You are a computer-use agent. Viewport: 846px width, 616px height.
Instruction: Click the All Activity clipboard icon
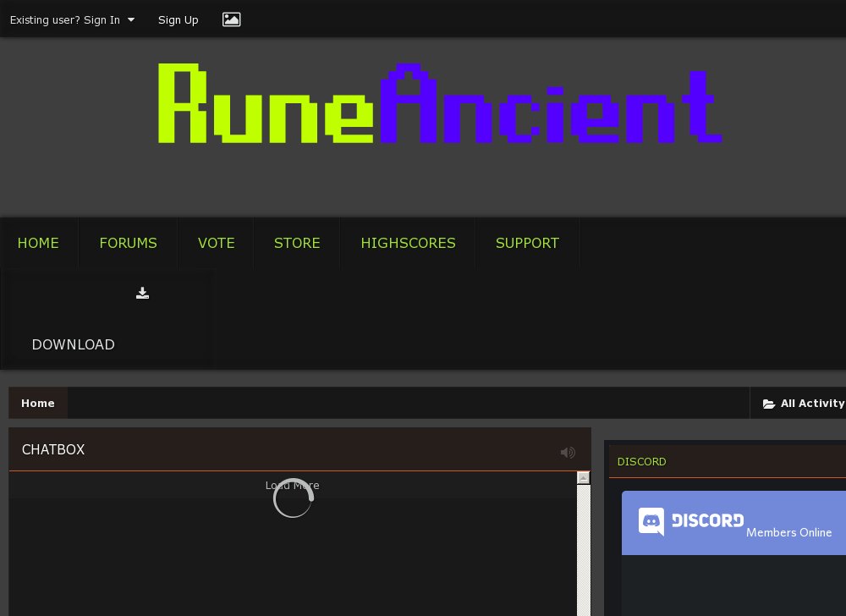pos(768,404)
